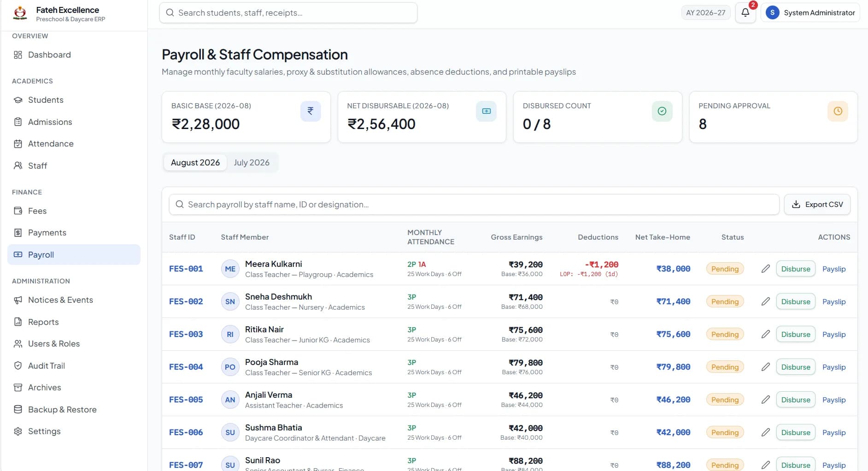Open Settings in sidebar

coord(74,431)
